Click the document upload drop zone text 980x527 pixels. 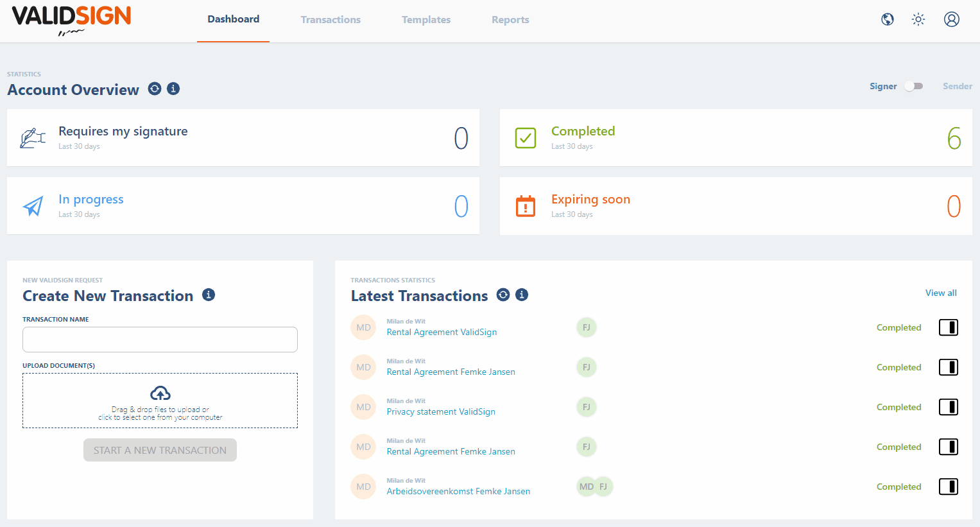click(160, 413)
